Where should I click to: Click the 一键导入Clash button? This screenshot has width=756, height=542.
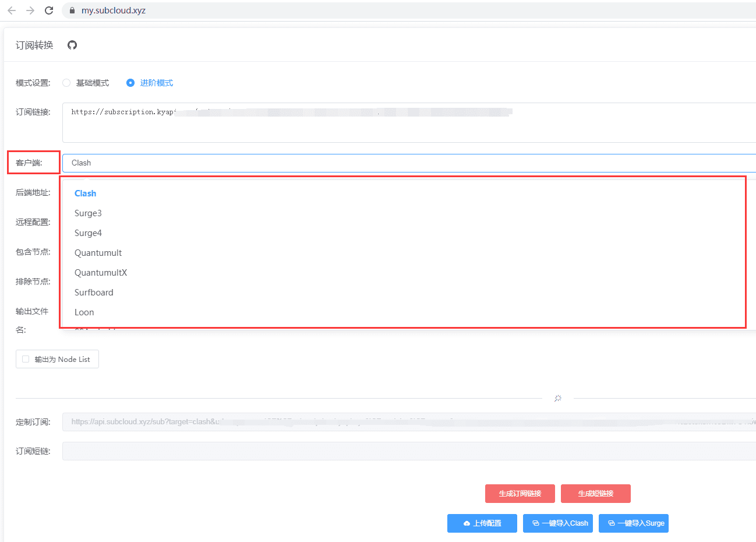click(558, 523)
